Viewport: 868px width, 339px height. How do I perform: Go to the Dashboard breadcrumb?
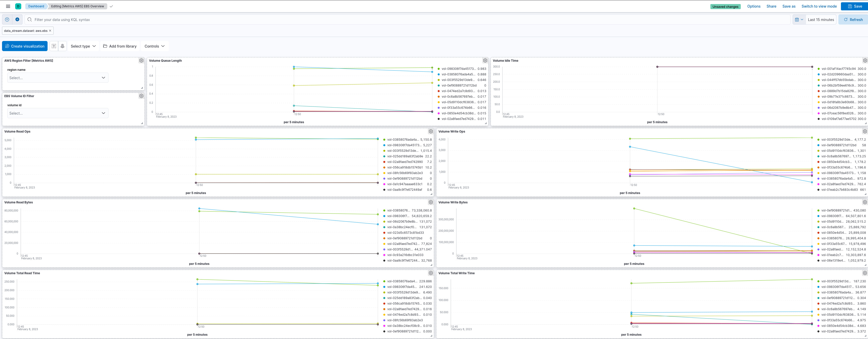coord(36,6)
